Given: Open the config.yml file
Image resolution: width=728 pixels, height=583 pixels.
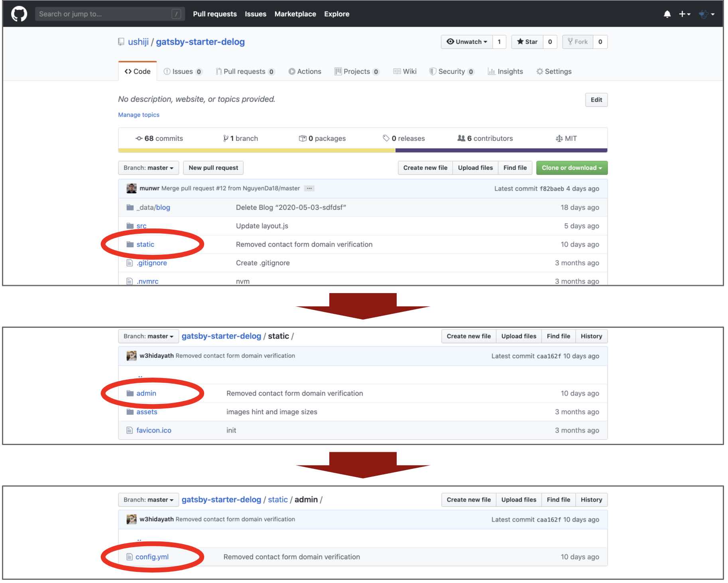Looking at the screenshot, I should tap(152, 557).
